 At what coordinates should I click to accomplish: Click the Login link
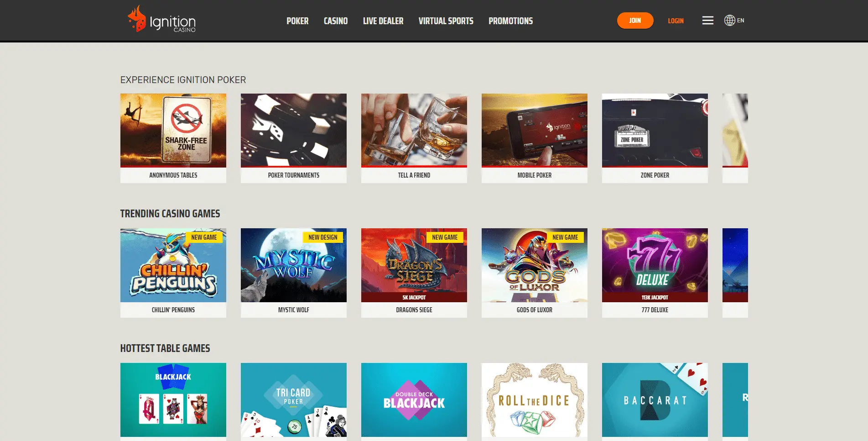coord(676,21)
